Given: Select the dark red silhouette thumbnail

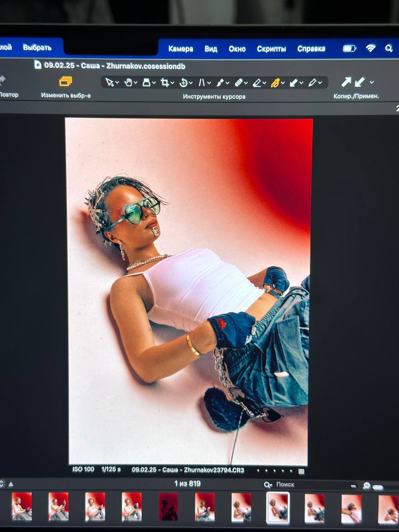Looking at the screenshot, I should [168, 507].
